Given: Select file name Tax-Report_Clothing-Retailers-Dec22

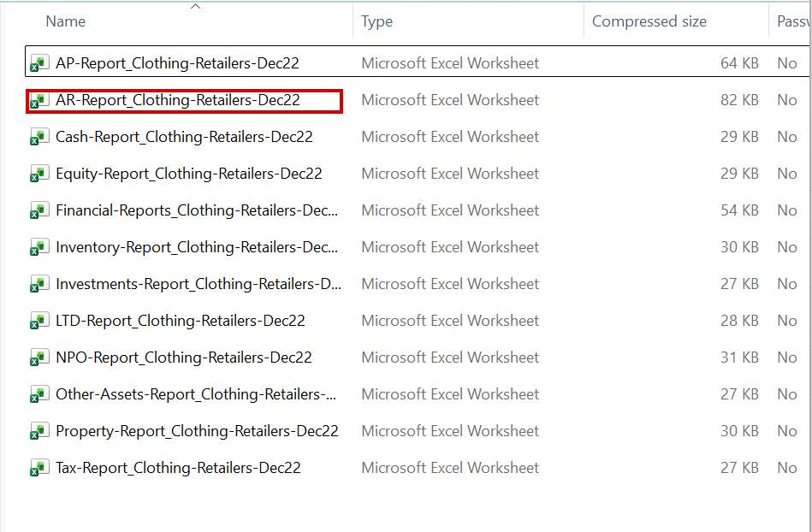Looking at the screenshot, I should 178,467.
